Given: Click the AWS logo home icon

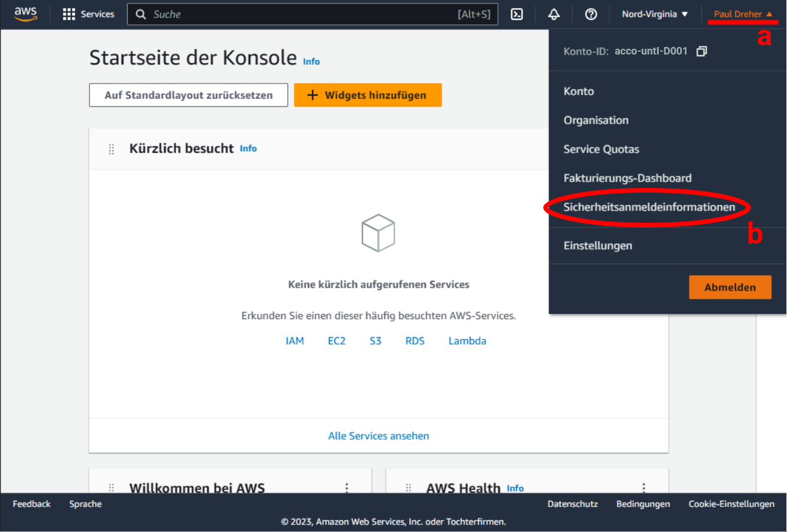Looking at the screenshot, I should (x=26, y=14).
